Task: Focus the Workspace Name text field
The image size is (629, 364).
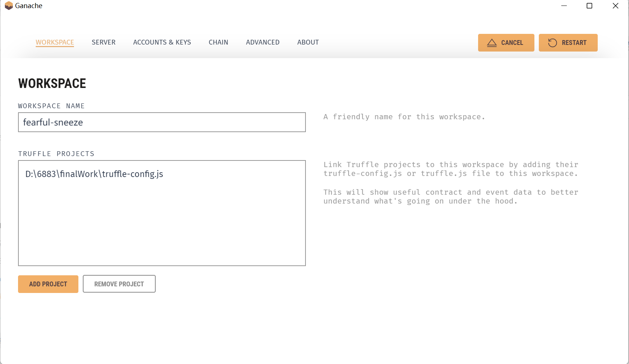Action: (162, 122)
